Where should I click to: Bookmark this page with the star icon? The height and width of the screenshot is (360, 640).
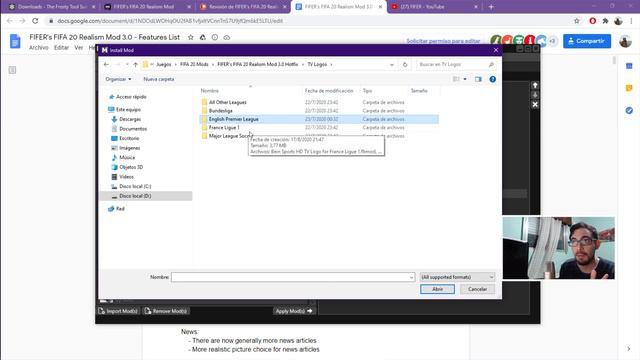[576, 21]
